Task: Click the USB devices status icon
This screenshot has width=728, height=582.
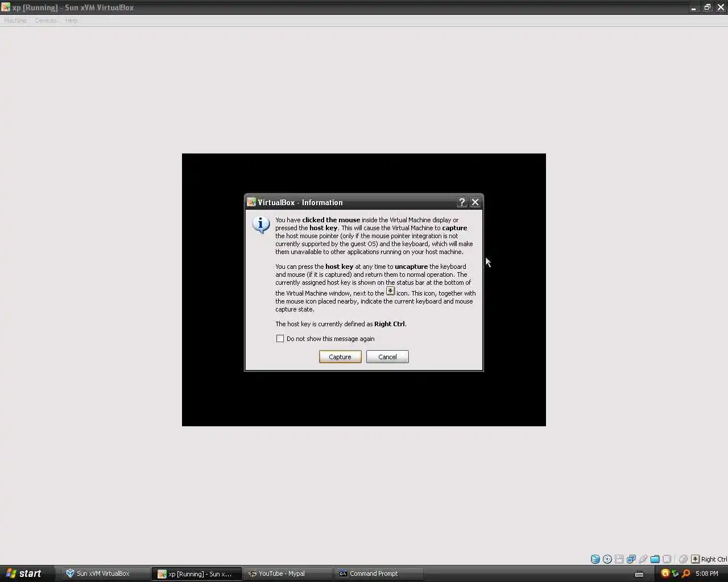Action: (643, 559)
